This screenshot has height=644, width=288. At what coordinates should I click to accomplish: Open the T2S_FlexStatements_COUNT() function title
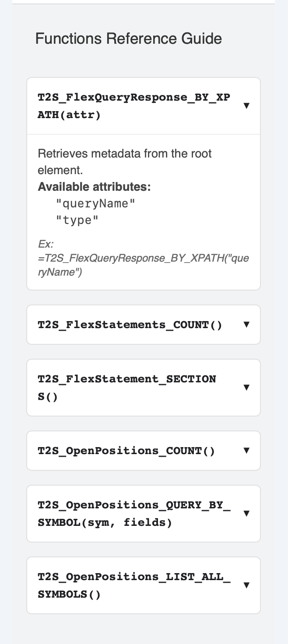click(x=130, y=325)
